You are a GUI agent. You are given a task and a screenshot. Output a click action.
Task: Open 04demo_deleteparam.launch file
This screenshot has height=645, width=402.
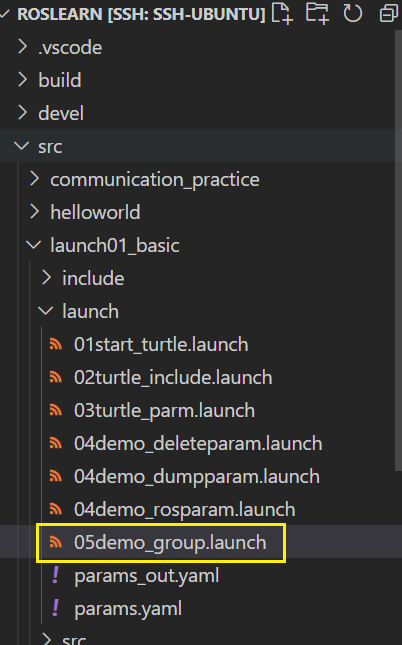198,443
